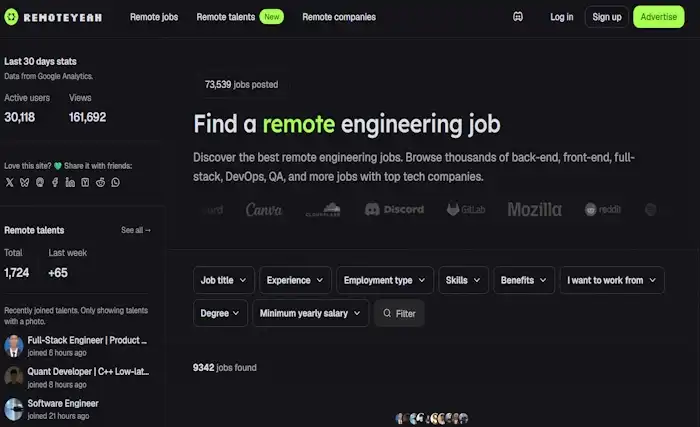Click "joined 6 hours ago" text

[57, 353]
